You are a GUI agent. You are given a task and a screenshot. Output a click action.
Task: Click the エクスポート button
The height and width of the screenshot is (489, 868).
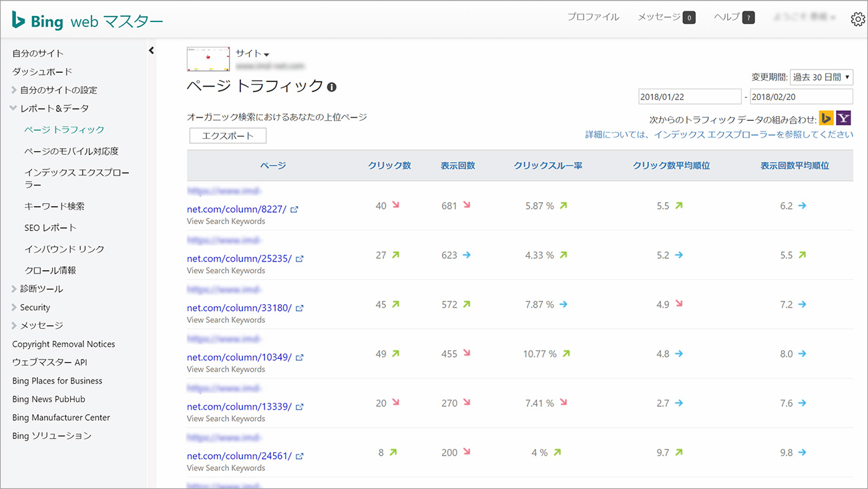click(x=228, y=135)
